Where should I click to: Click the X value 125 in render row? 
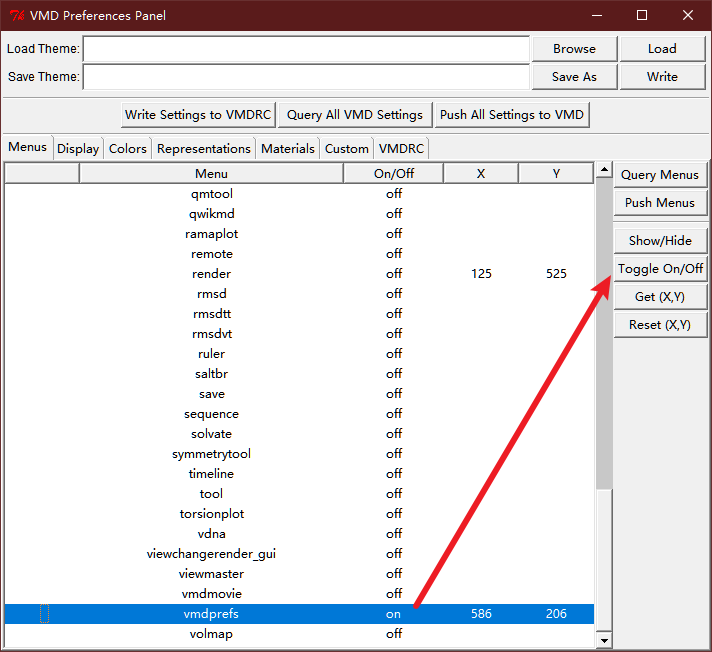(481, 274)
